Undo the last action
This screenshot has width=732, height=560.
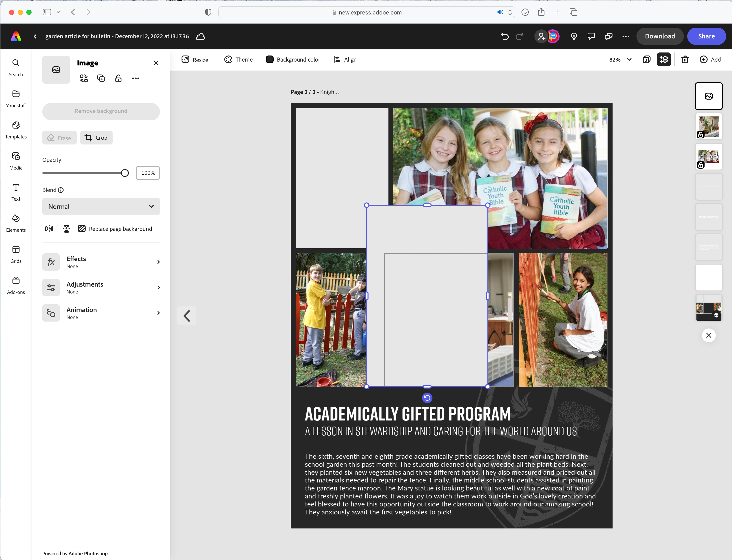(505, 36)
